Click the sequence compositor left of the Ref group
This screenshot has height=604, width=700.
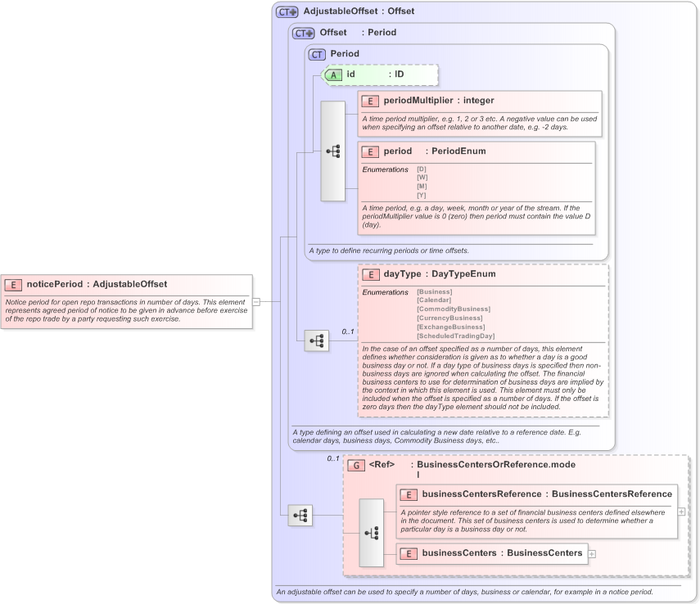point(300,516)
